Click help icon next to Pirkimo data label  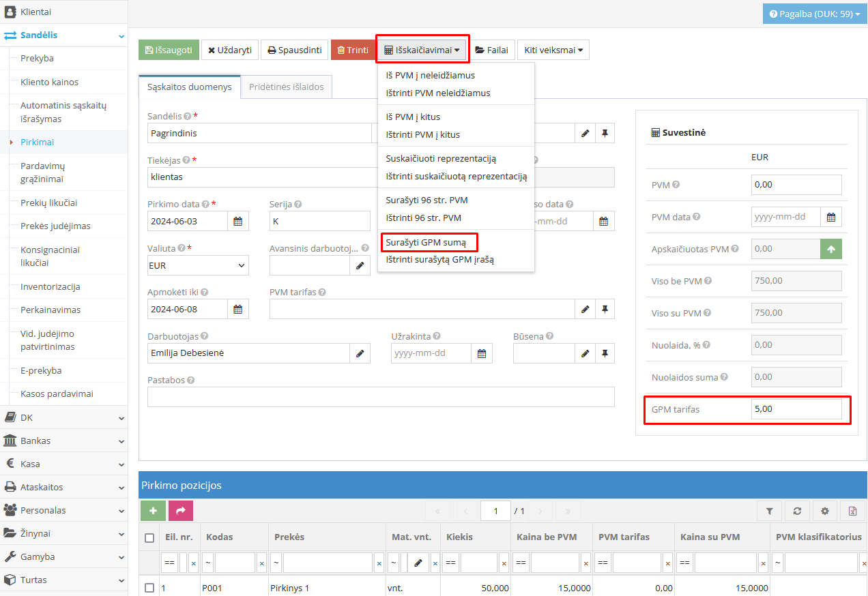(x=205, y=204)
